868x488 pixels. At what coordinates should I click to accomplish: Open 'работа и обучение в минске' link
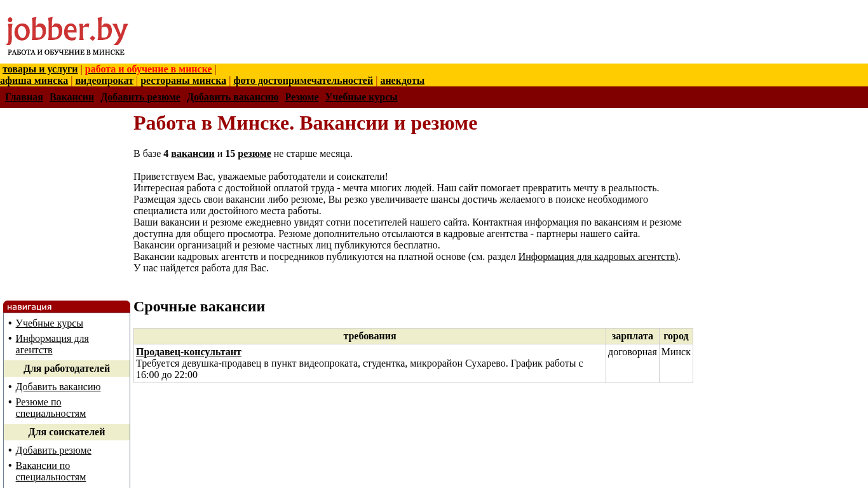(149, 69)
